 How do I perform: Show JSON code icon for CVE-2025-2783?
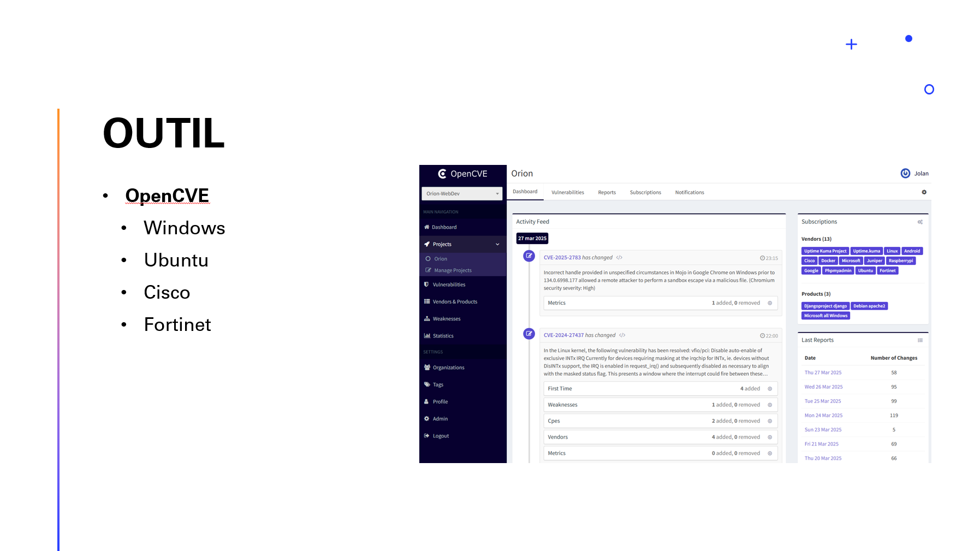pos(619,258)
